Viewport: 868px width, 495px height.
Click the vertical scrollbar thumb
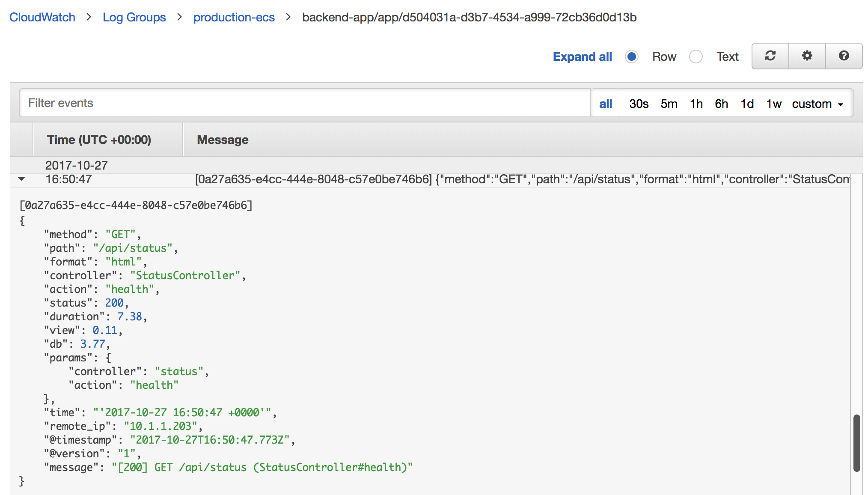click(x=856, y=443)
